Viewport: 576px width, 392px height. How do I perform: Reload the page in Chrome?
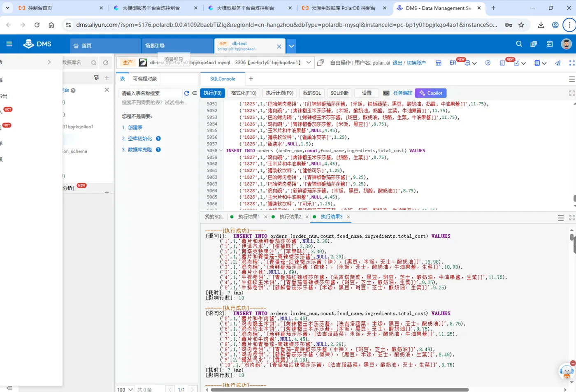point(37,25)
